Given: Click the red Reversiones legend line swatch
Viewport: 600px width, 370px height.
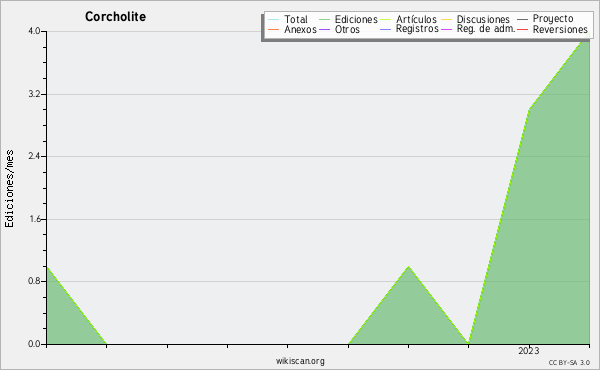Looking at the screenshot, I should click(522, 29).
